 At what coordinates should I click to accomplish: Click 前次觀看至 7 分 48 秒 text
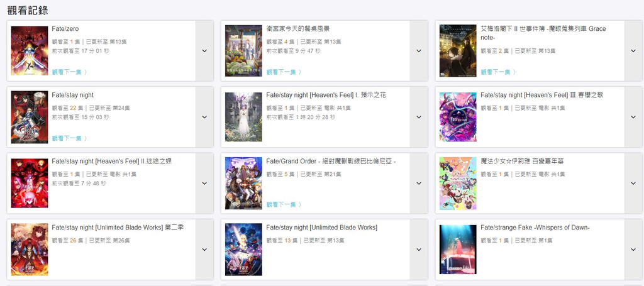pos(79,184)
